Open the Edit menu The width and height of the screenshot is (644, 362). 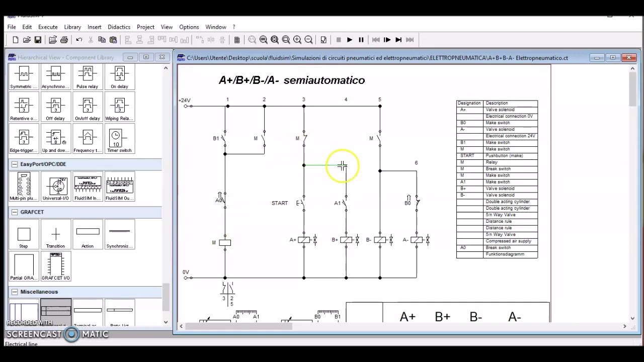(27, 27)
